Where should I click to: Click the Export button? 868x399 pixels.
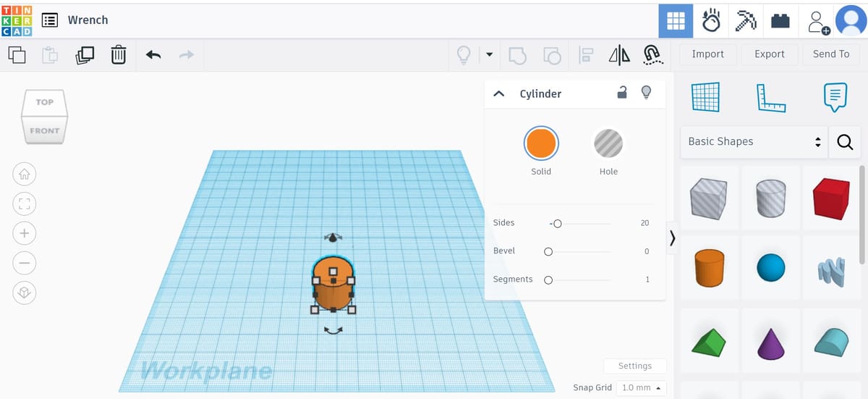pos(769,54)
